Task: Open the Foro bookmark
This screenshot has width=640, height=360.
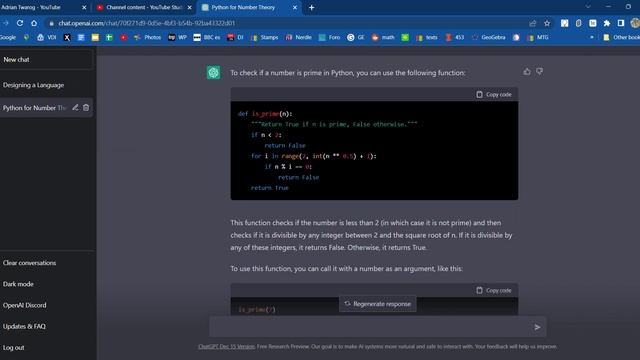Action: [329, 37]
